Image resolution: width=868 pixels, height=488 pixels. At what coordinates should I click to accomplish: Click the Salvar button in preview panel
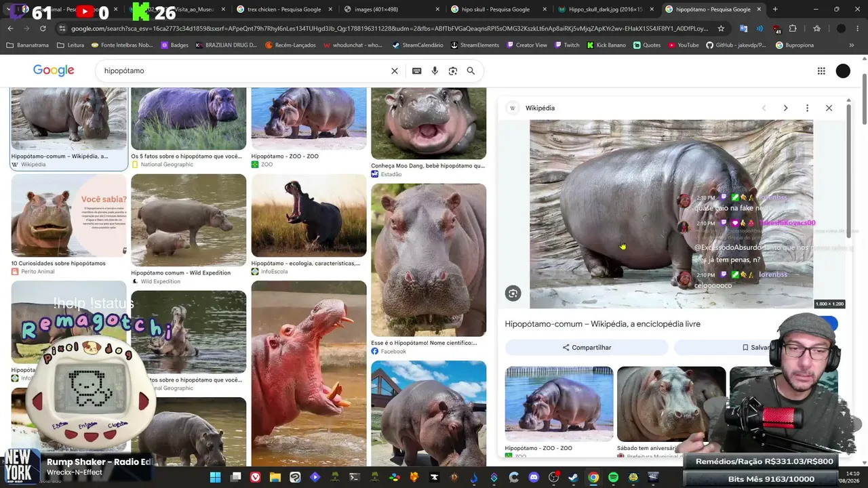pos(756,348)
